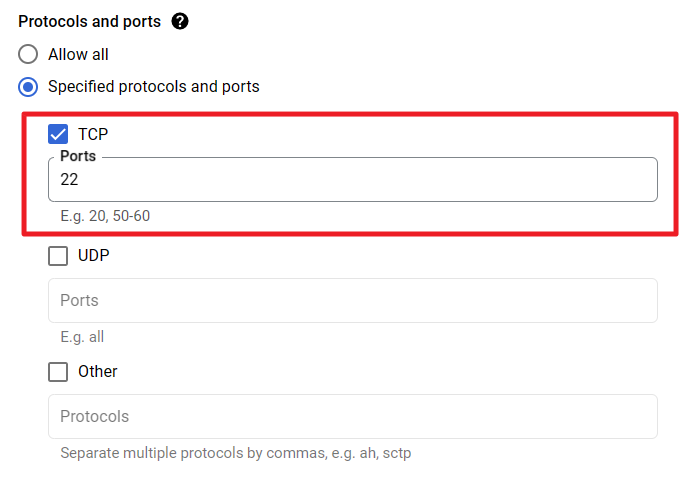Screen dimensions: 693x477
Task: Click the UDP label text
Action: pyautogui.click(x=93, y=256)
